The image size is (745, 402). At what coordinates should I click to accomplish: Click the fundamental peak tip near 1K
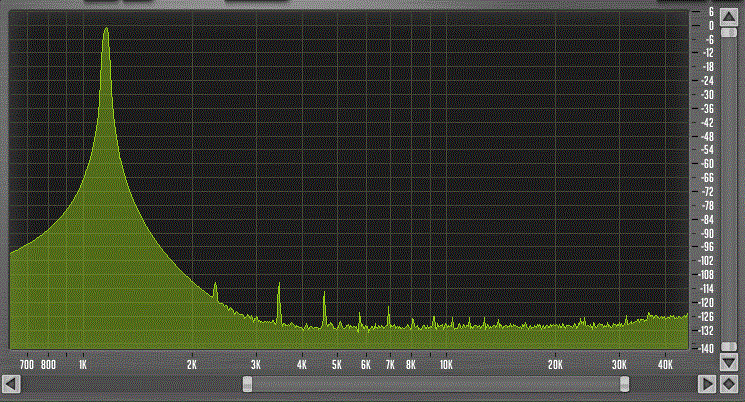(x=106, y=29)
